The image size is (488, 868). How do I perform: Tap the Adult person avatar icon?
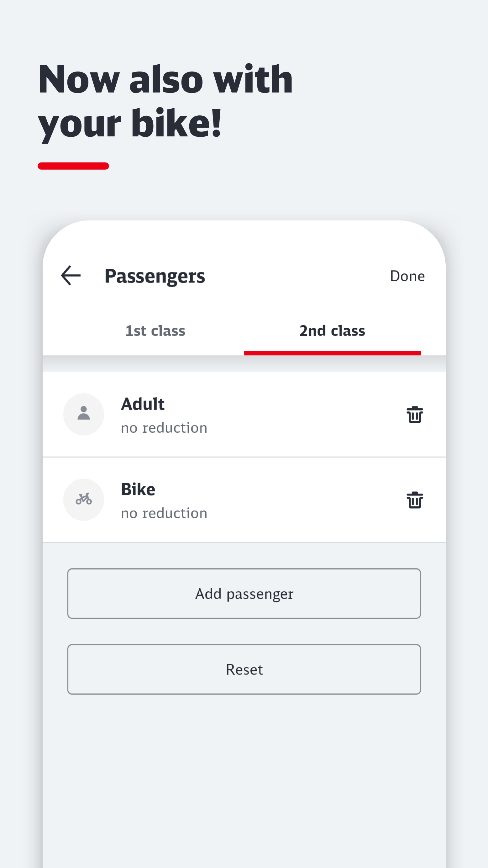click(x=83, y=414)
